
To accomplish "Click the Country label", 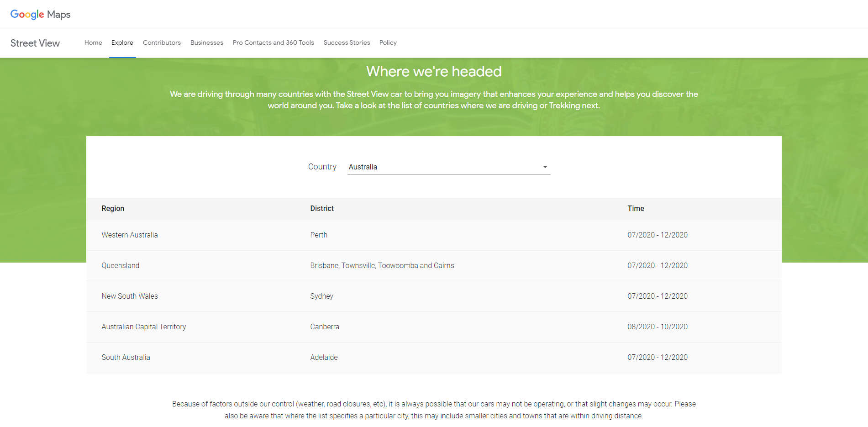I will [322, 167].
